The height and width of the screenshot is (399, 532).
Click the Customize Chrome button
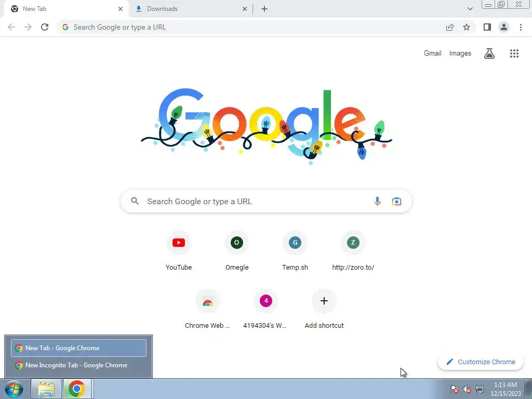tap(481, 362)
